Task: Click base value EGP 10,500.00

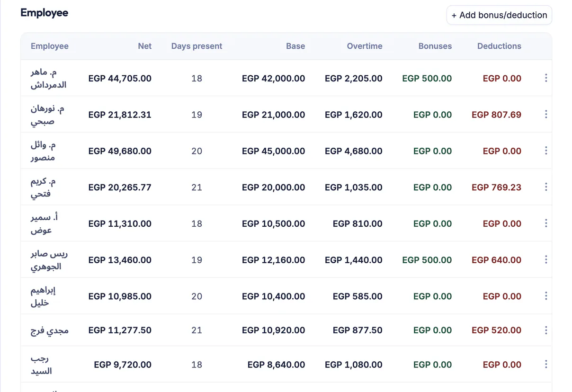Action: (273, 223)
